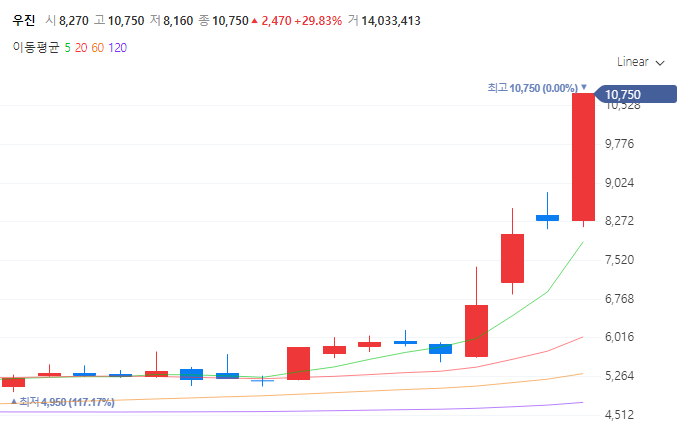Click the 이동평균 label
This screenshot has width=686, height=431.
coord(36,47)
